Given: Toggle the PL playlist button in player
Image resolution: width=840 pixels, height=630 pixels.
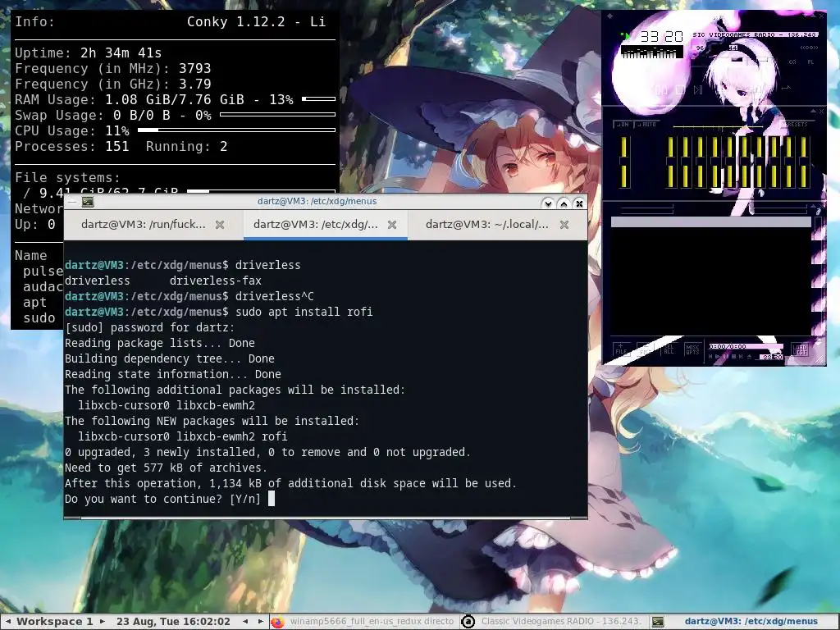Looking at the screenshot, I should (x=810, y=62).
